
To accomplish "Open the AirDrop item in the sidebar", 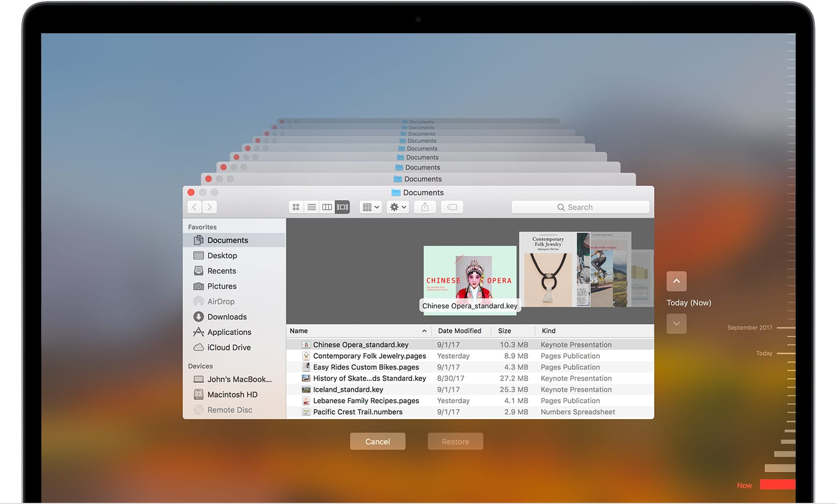I will [x=219, y=301].
